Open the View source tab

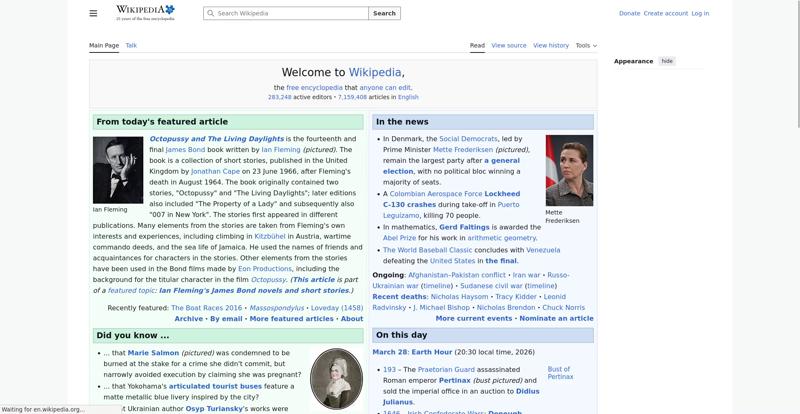(x=509, y=45)
